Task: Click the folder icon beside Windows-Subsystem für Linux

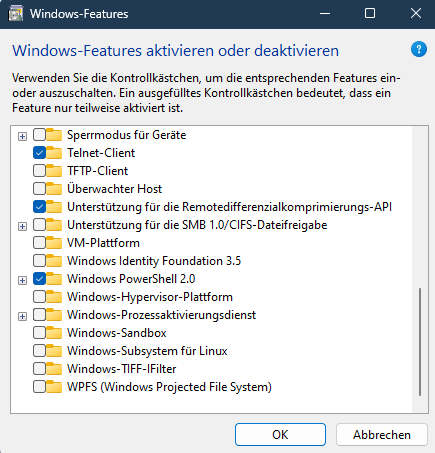Action: (x=54, y=351)
